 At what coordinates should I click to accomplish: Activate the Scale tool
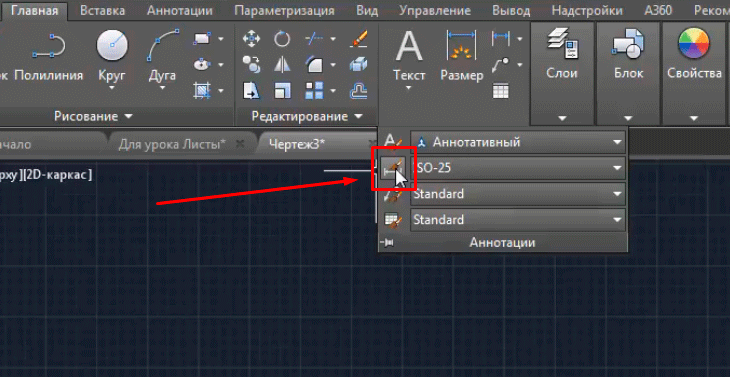(x=282, y=90)
